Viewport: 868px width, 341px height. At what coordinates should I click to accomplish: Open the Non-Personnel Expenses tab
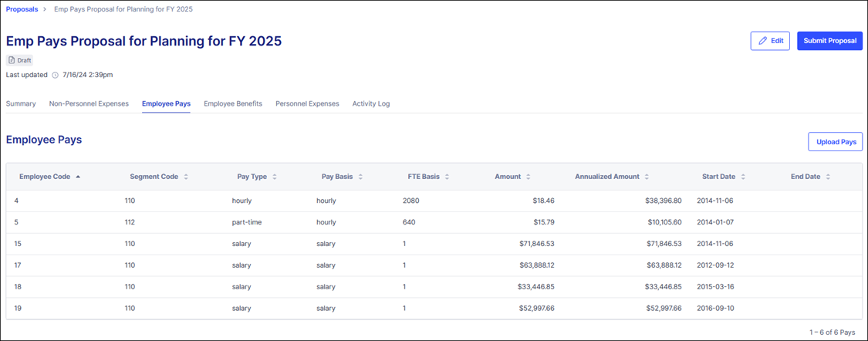click(89, 103)
